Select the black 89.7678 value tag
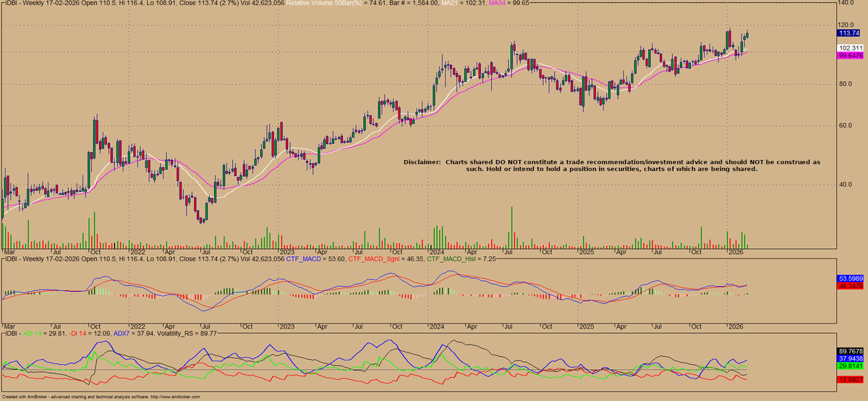The image size is (868, 401). click(848, 350)
